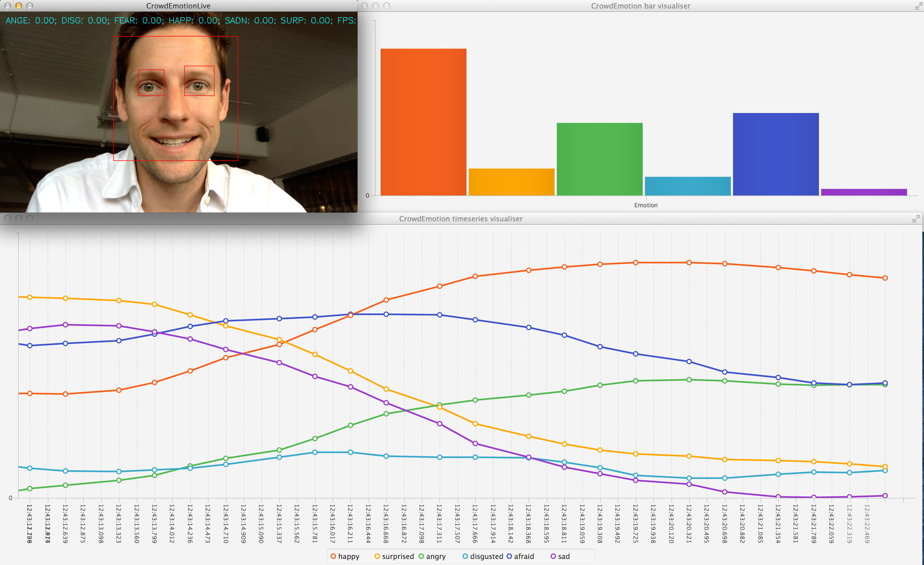
Task: Click the 12:43:16.211 time axis label
Action: pyautogui.click(x=350, y=523)
